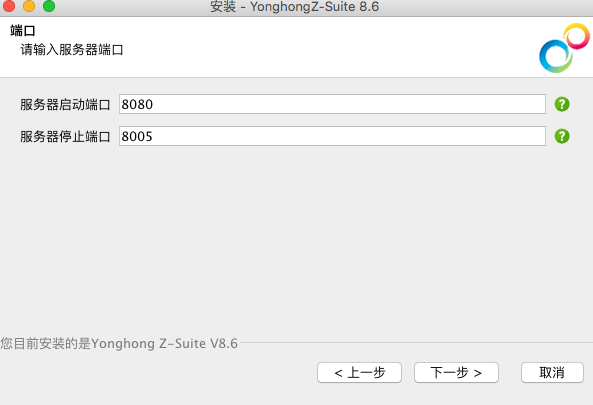The image size is (593, 405).
Task: Click the Yonghong Z-Suite V8.6 version text
Action: (119, 343)
